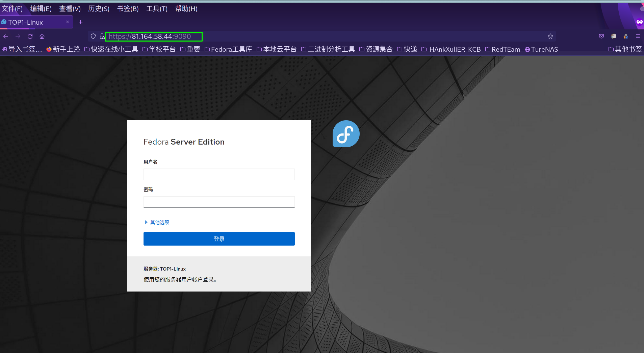Go back with the browser back arrow
The width and height of the screenshot is (644, 353).
pyautogui.click(x=6, y=36)
